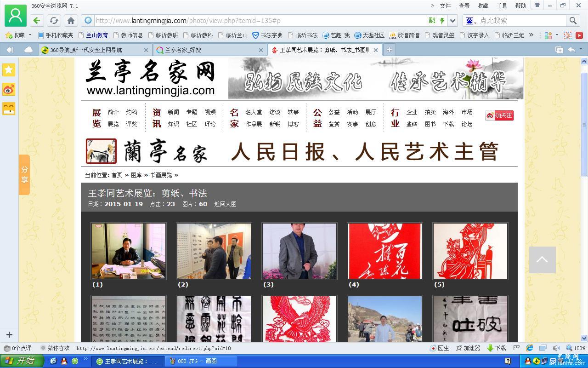Open the Windows 开始 start button
The image size is (588, 368).
coord(22,361)
